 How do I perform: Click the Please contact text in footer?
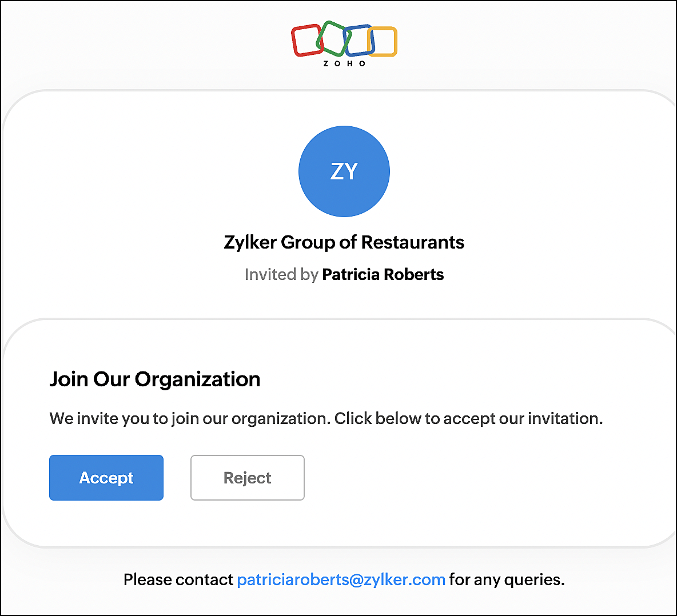coord(178,579)
